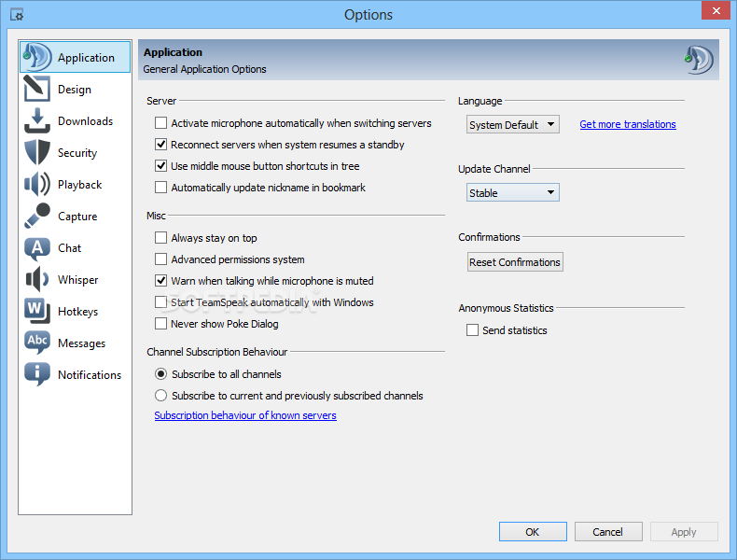Viewport: 737px width, 560px height.
Task: Click the Hotkeys W key icon
Action: (37, 311)
